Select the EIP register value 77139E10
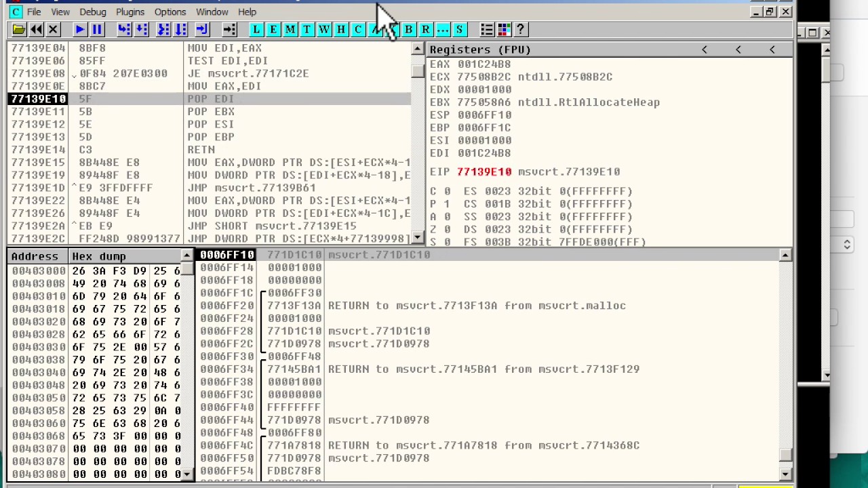 click(484, 172)
